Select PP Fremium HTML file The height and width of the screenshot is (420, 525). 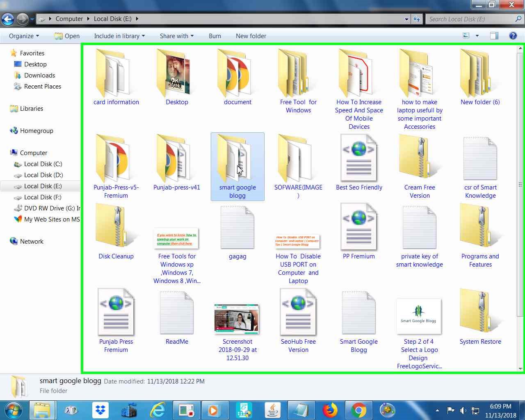tap(359, 231)
